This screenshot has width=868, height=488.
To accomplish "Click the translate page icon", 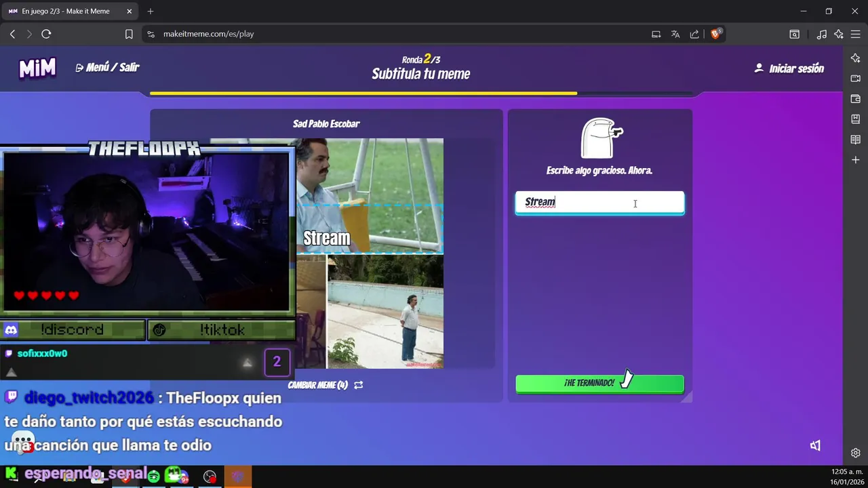I will tap(675, 34).
